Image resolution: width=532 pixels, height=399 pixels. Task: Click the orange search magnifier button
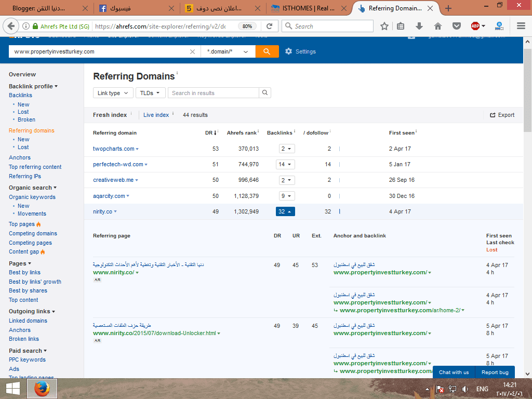tap(267, 51)
